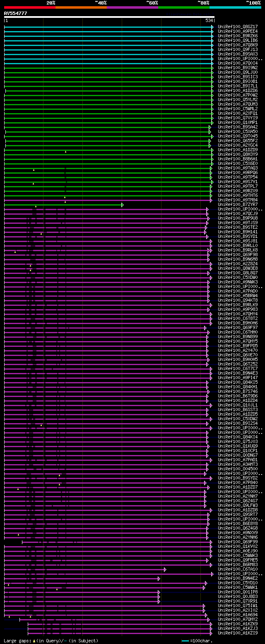Open entry UniRef100_A1KZI9
The image size is (265, 644).
(x=238, y=633)
